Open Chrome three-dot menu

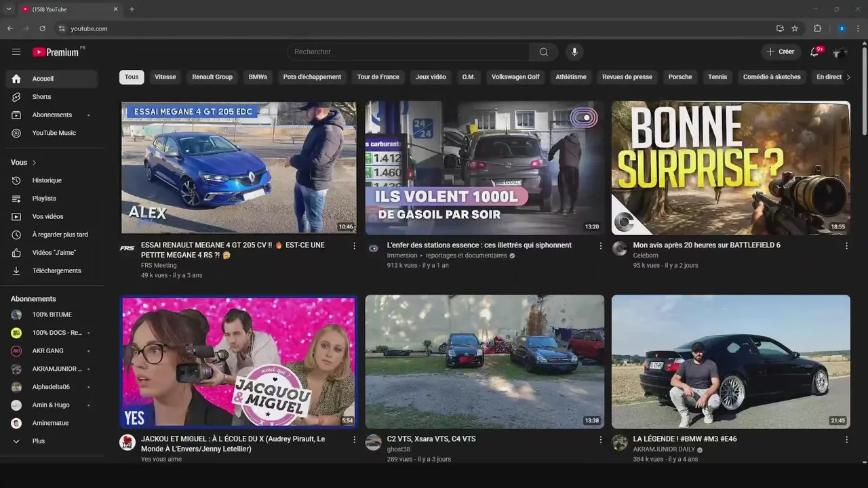(x=859, y=28)
